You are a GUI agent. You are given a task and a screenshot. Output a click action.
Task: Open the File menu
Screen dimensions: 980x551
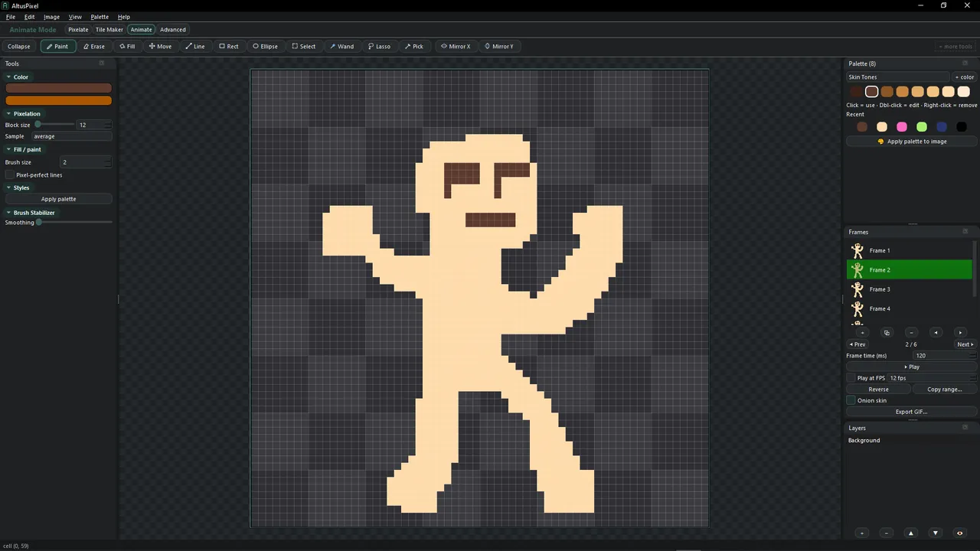11,17
